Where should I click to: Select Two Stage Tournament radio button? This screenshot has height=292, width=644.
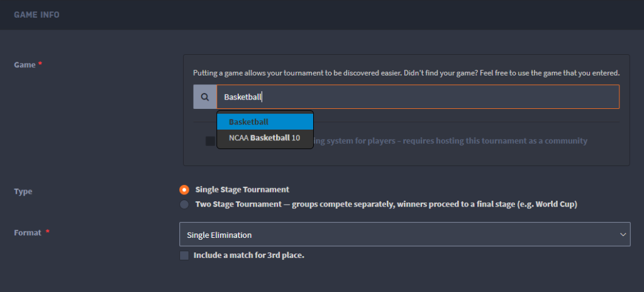pos(184,205)
